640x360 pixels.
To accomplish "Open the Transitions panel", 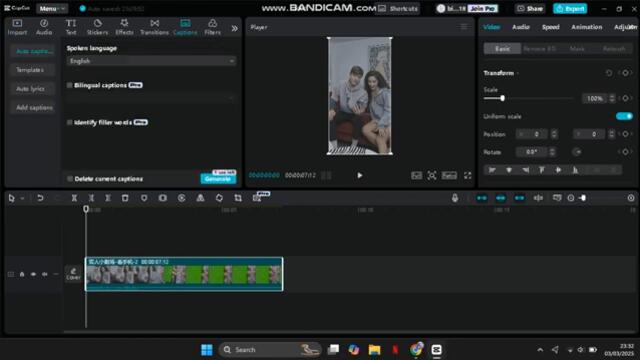I will tap(154, 27).
